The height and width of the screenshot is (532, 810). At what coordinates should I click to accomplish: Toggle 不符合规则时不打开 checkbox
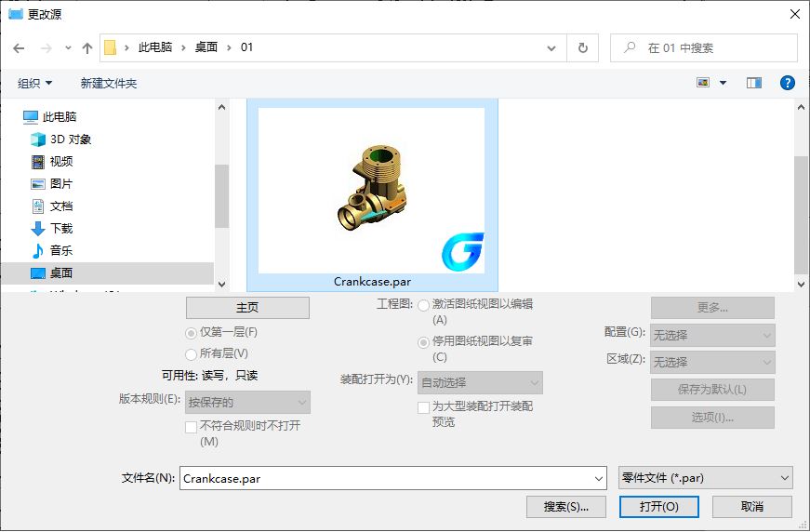pos(192,427)
